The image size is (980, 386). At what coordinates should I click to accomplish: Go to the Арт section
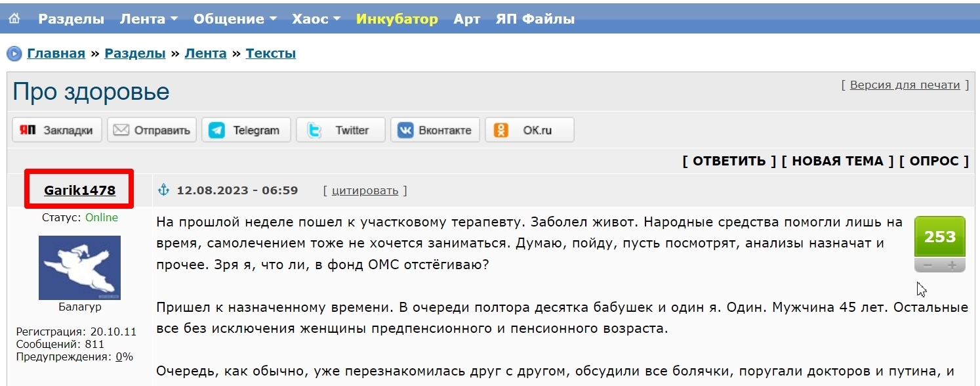coord(467,19)
